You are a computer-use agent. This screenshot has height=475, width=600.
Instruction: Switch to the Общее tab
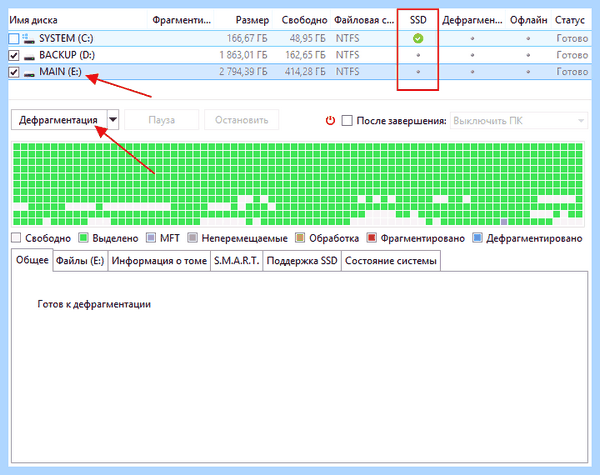[32, 260]
